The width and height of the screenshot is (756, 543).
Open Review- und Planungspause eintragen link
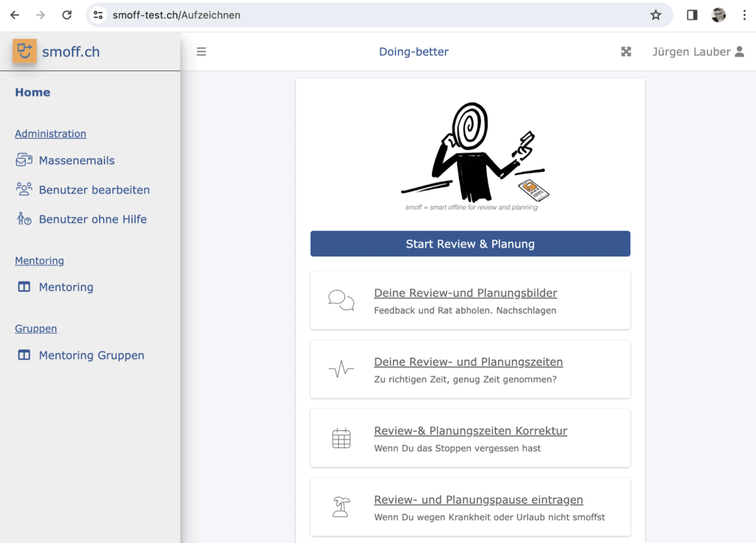coord(478,499)
